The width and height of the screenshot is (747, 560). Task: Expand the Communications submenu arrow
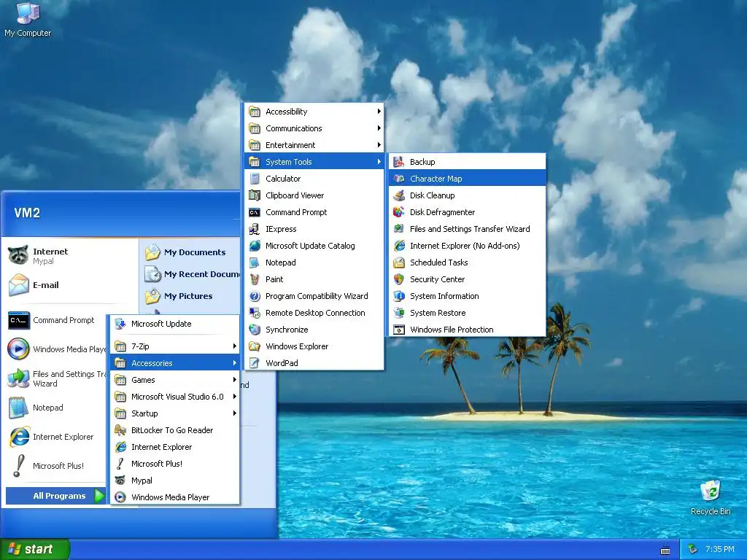(379, 128)
